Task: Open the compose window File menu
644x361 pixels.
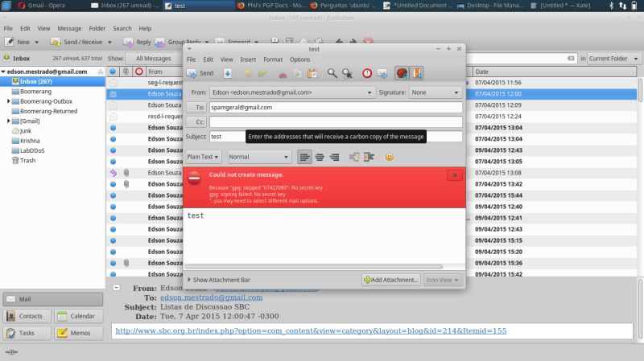Action: [191, 59]
